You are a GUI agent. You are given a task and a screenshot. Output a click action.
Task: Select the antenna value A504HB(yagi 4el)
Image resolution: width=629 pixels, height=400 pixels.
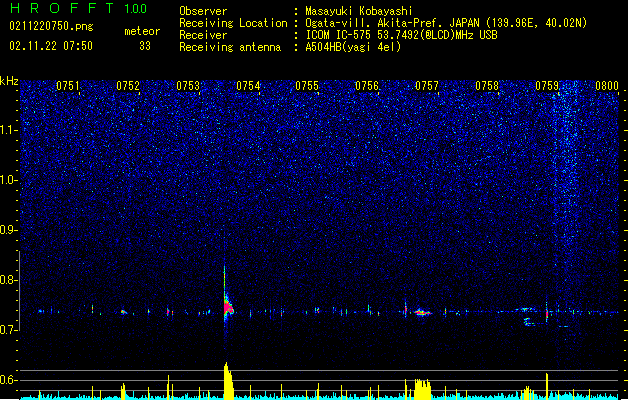coord(353,47)
